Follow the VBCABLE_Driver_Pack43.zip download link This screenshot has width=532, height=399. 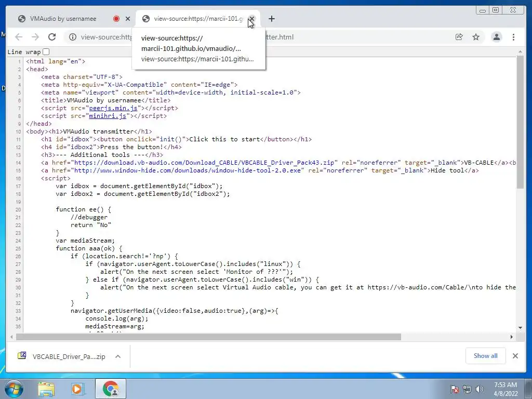point(204,163)
